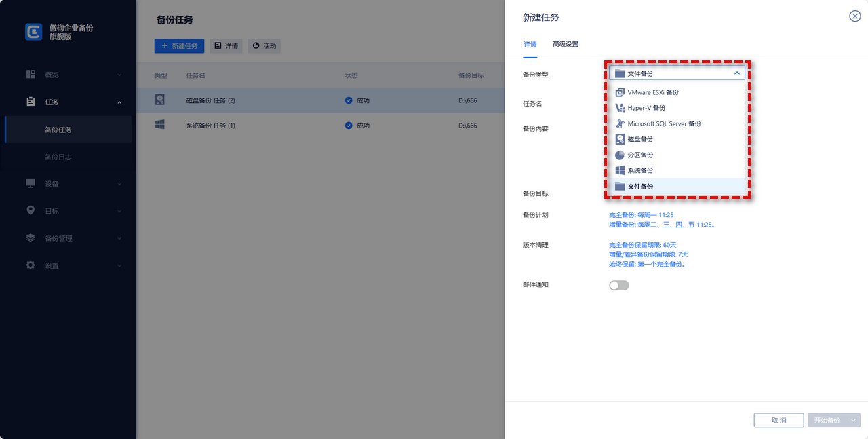Screen dimensions: 868x439
Task: Switch to the 高级设置 tab
Action: coord(565,45)
